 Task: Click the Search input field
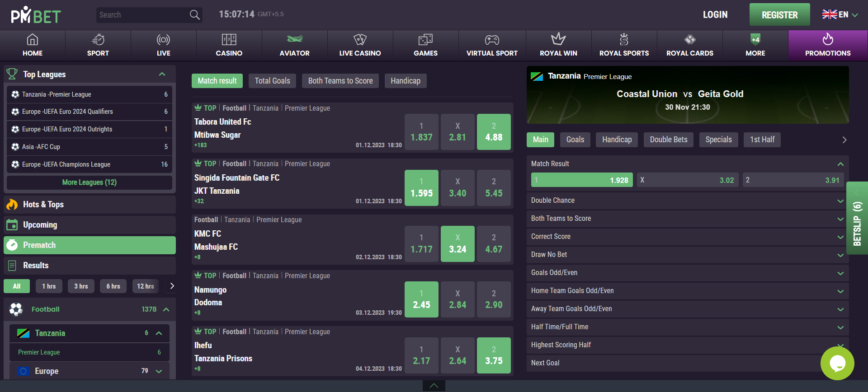coord(142,15)
